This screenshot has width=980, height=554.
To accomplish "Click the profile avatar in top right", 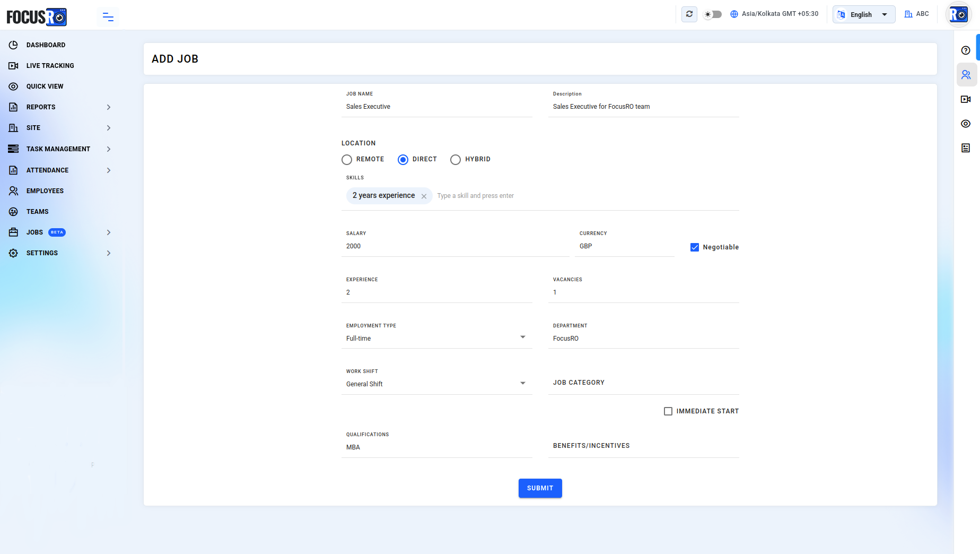I will (959, 15).
